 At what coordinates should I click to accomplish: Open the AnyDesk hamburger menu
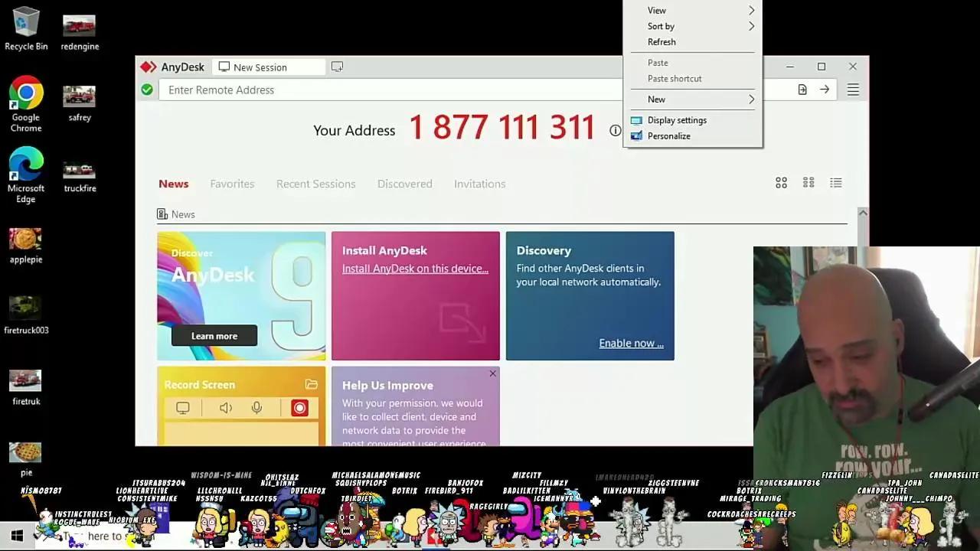(x=853, y=90)
